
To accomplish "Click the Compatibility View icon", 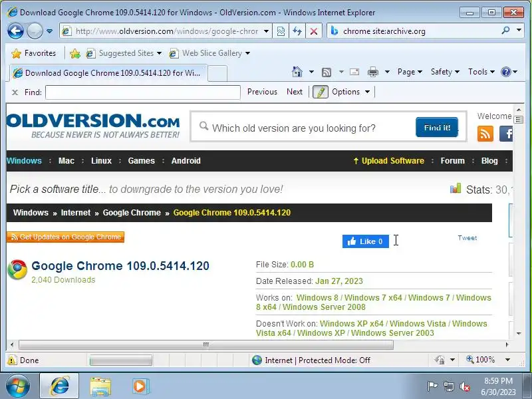I will click(281, 31).
